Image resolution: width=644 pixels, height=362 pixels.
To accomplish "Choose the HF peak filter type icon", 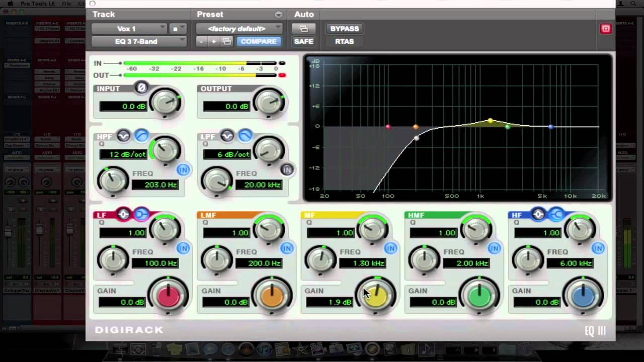I will pos(538,215).
